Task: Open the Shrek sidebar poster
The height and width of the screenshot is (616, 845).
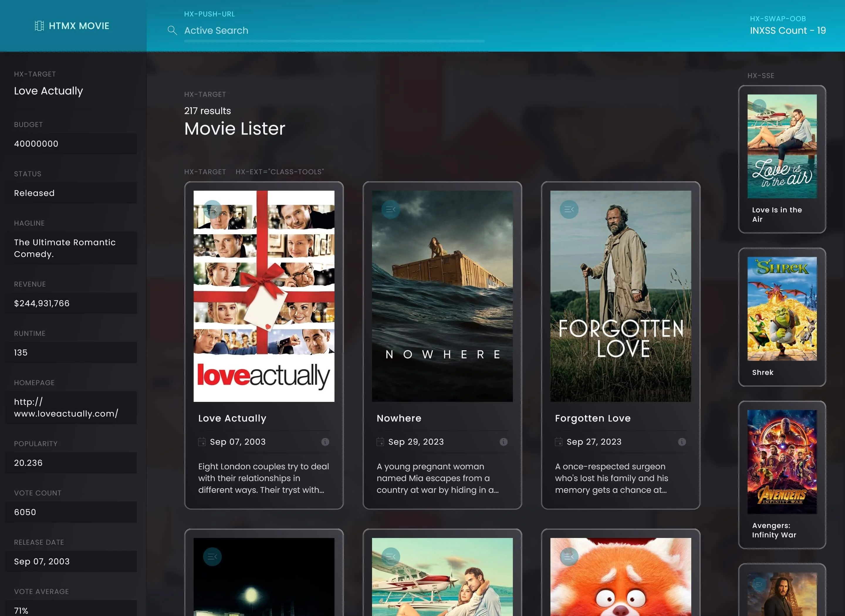Action: (782, 309)
